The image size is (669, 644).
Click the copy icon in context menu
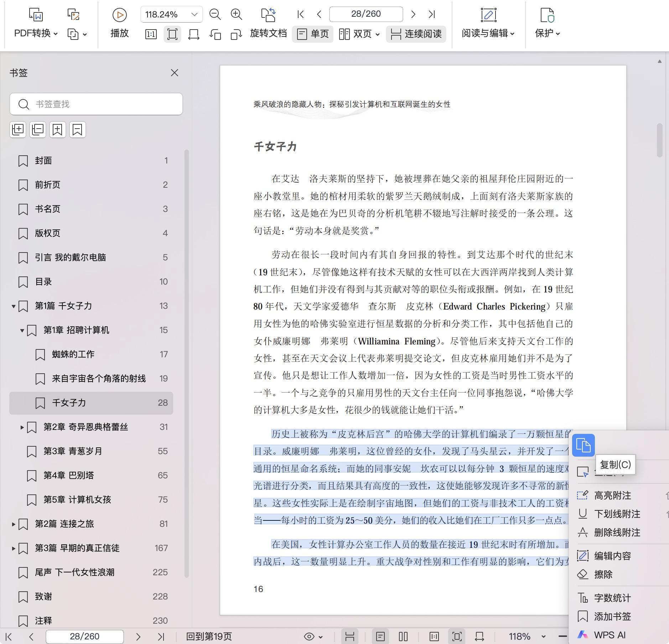pos(583,445)
